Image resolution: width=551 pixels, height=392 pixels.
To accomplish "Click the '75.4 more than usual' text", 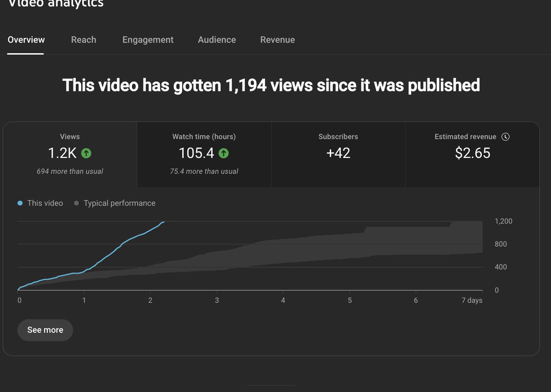I will (204, 171).
